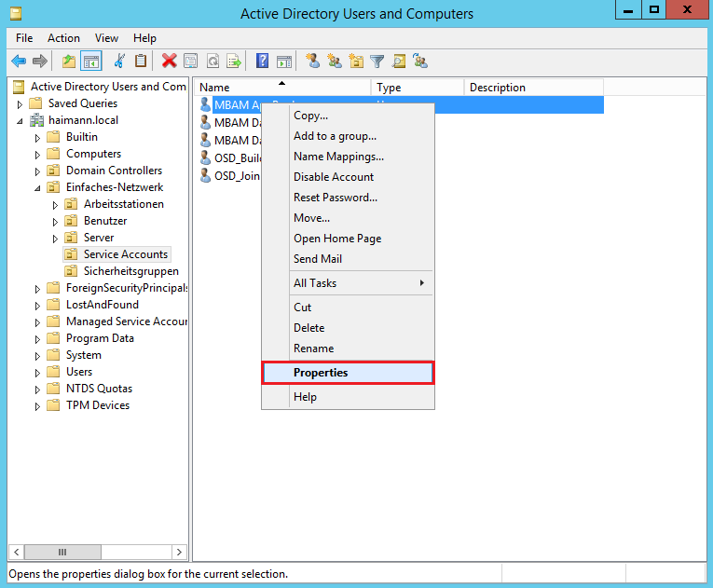Click the Find objects magnifier icon
The width and height of the screenshot is (713, 588).
click(399, 61)
